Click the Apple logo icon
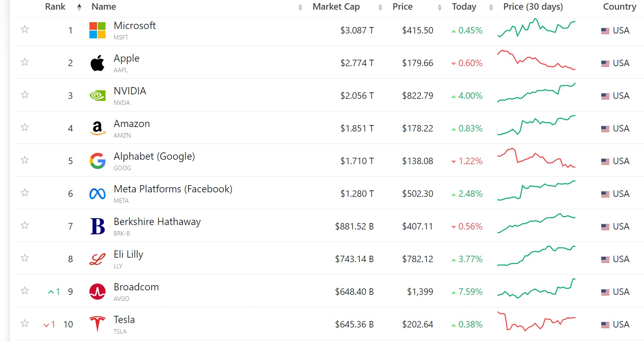This screenshot has height=342, width=644. (x=97, y=63)
